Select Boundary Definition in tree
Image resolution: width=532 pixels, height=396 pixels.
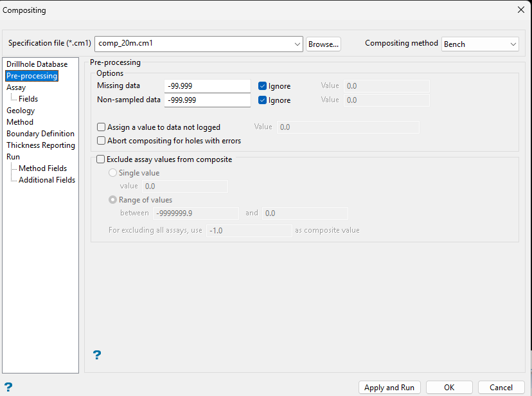[40, 133]
